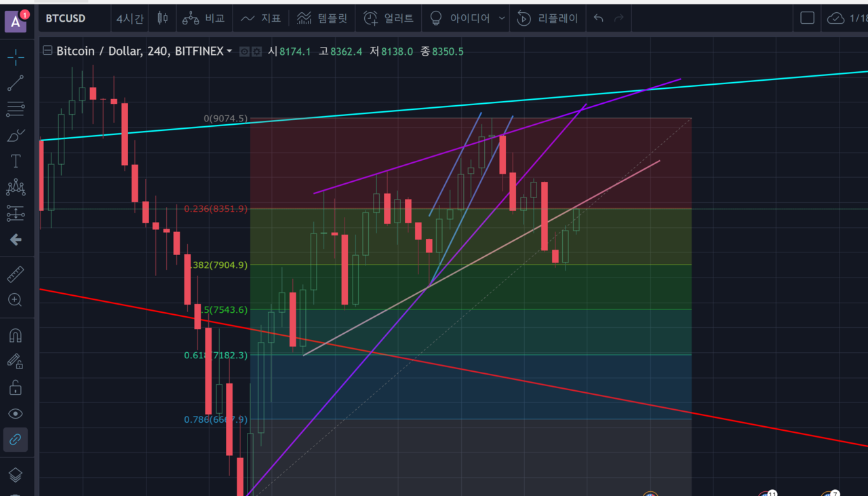Activate the zoom in magnifier tool

(16, 300)
